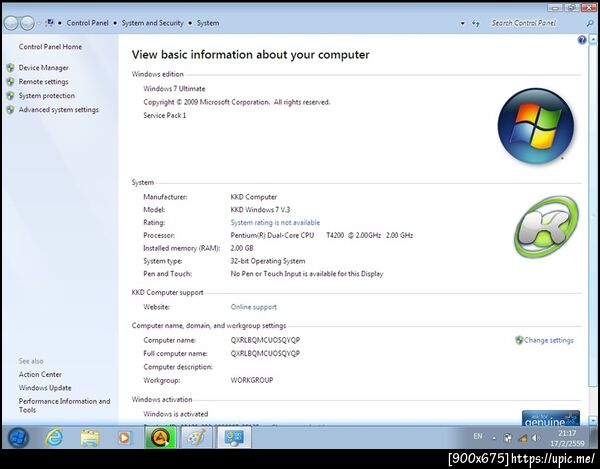This screenshot has width=600, height=469.
Task: Click the 'Windows is activated' text
Action: pos(176,414)
